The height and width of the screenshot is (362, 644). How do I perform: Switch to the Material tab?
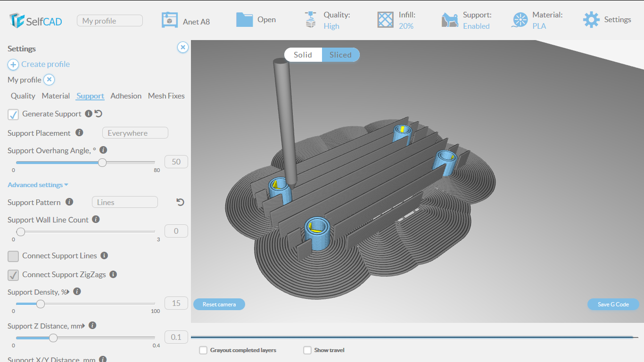click(x=56, y=96)
